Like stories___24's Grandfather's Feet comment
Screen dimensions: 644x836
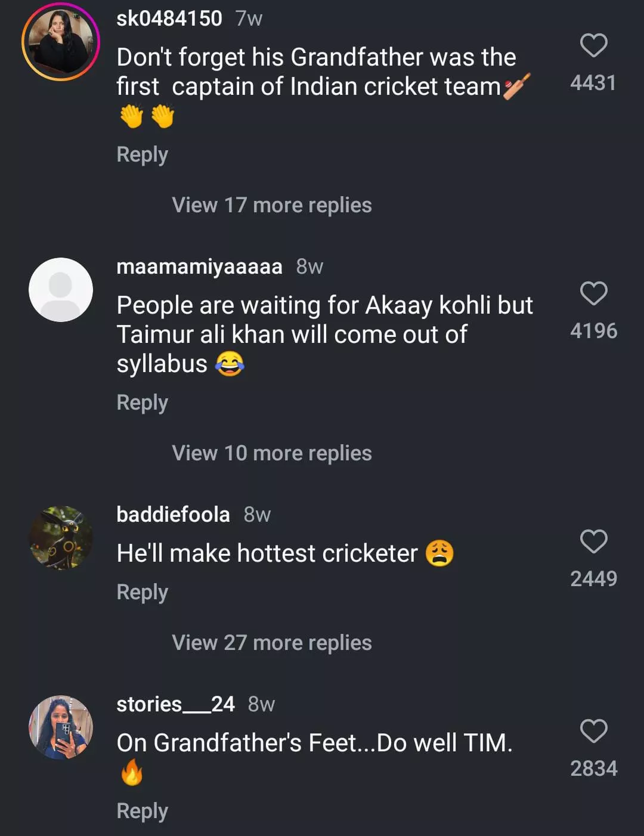click(593, 731)
